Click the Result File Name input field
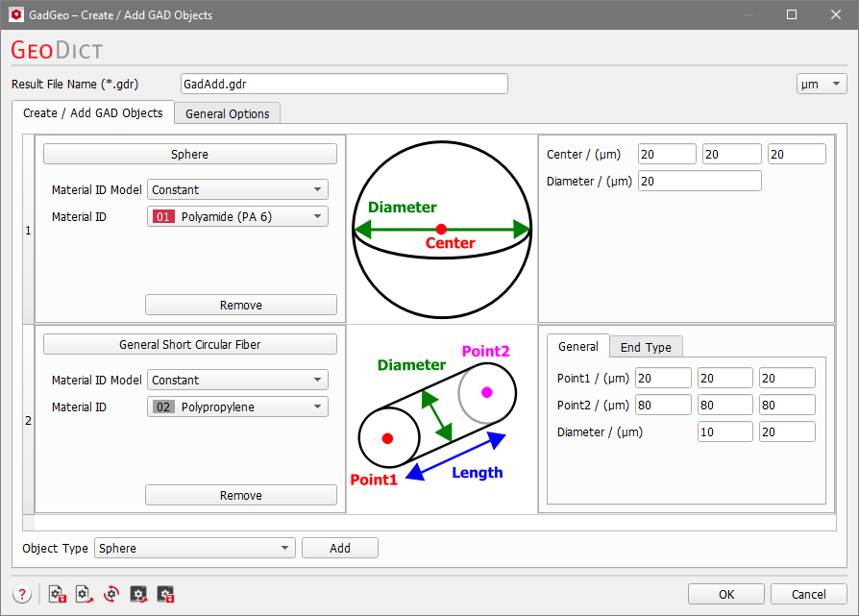Screen dimensions: 859x616 coord(344,84)
